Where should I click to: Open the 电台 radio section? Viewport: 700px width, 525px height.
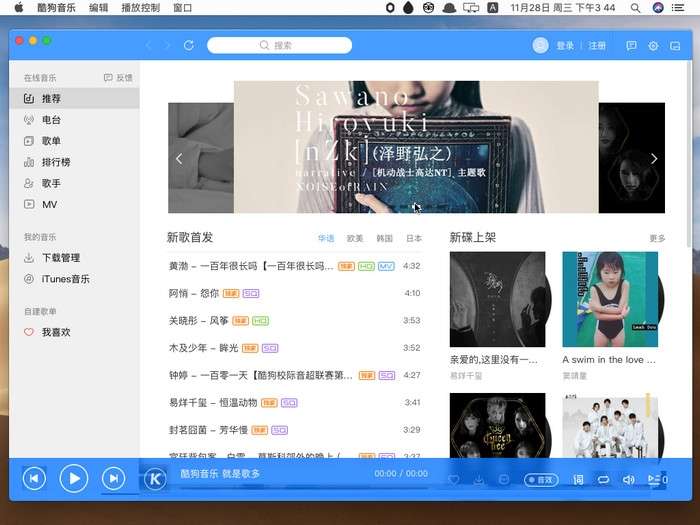point(74,120)
